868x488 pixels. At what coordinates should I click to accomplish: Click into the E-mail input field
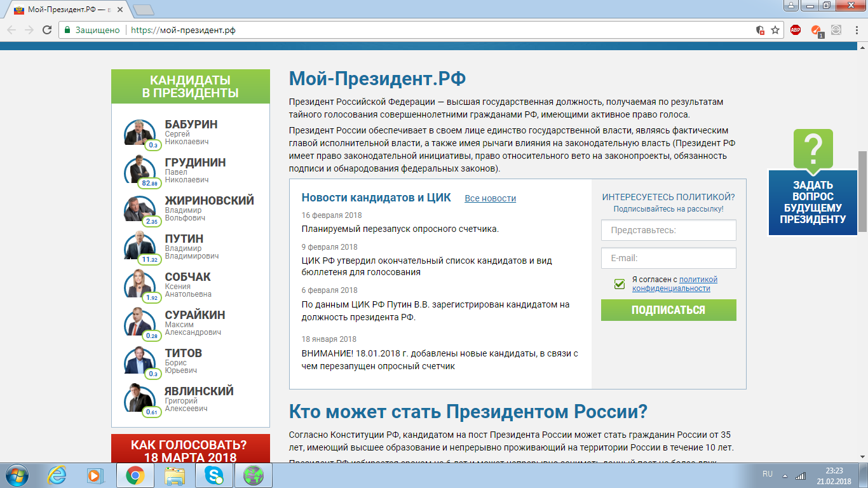[668, 258]
